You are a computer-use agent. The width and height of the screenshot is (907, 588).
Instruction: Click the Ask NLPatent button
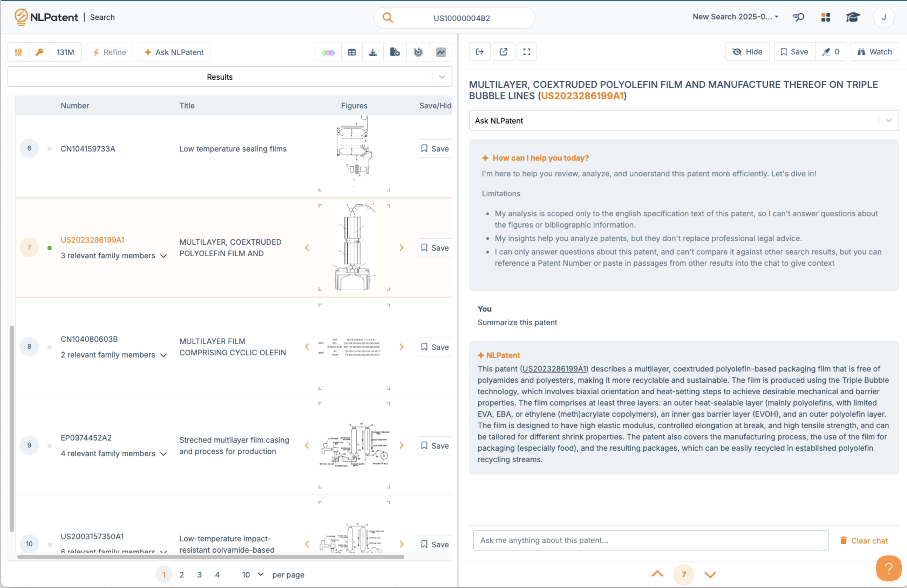click(174, 52)
